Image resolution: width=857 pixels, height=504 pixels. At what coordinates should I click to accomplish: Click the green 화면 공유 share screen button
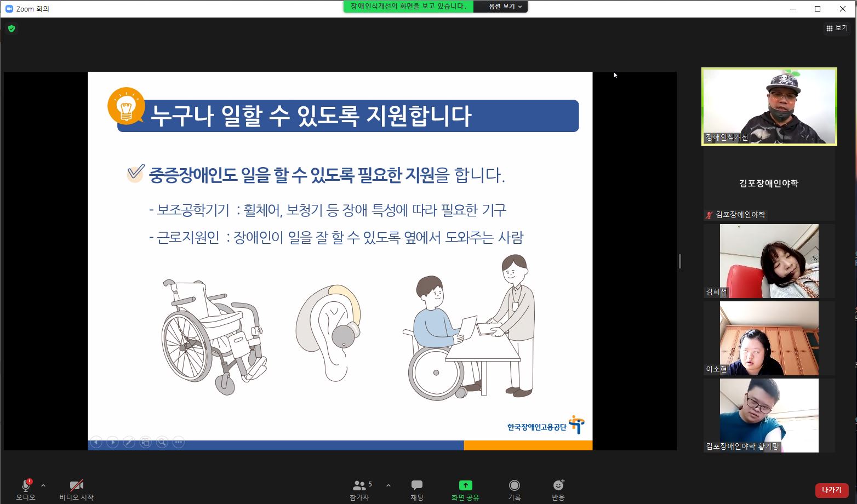tap(465, 490)
